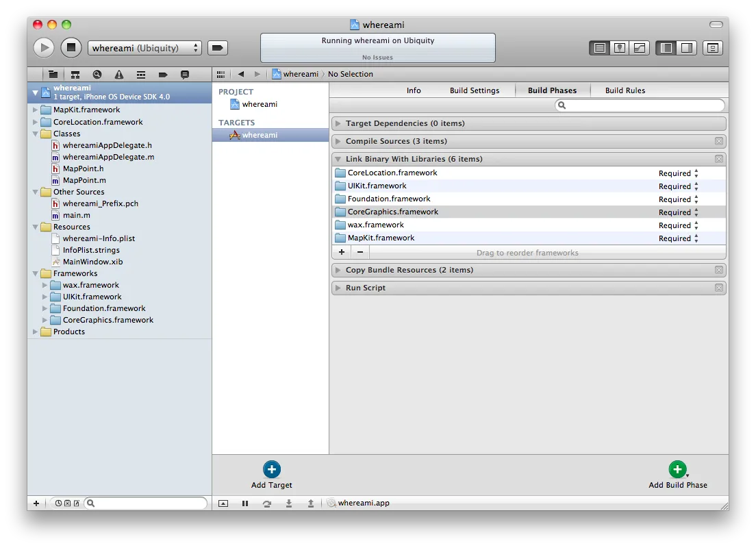The image size is (756, 548).
Task: Switch to the Version editor view
Action: click(640, 48)
